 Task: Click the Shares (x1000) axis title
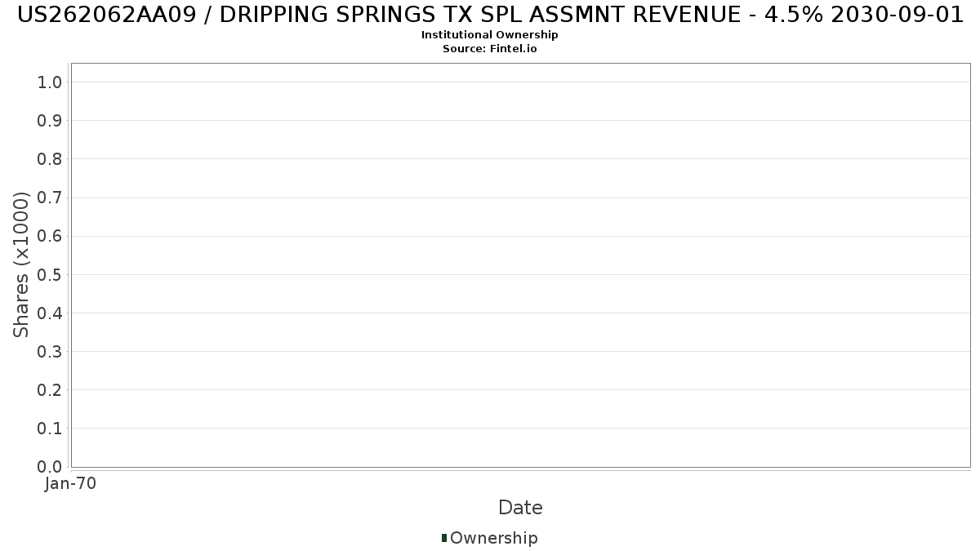point(21,264)
